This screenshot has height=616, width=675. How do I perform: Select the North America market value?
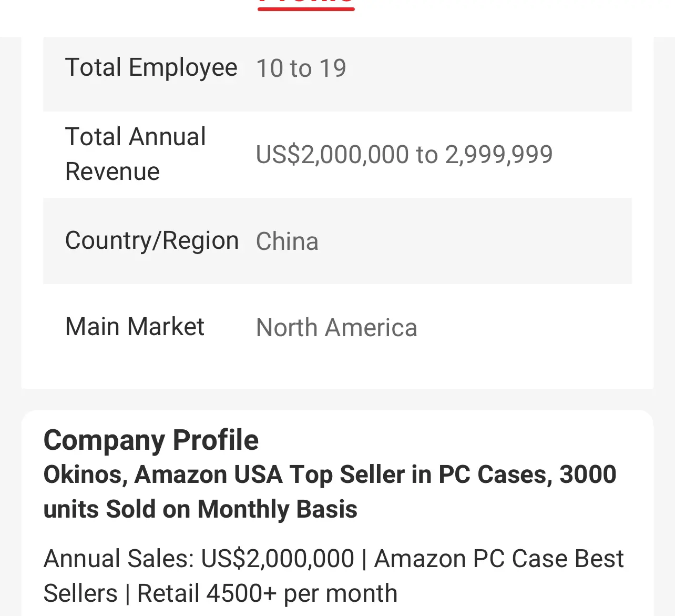coord(336,328)
